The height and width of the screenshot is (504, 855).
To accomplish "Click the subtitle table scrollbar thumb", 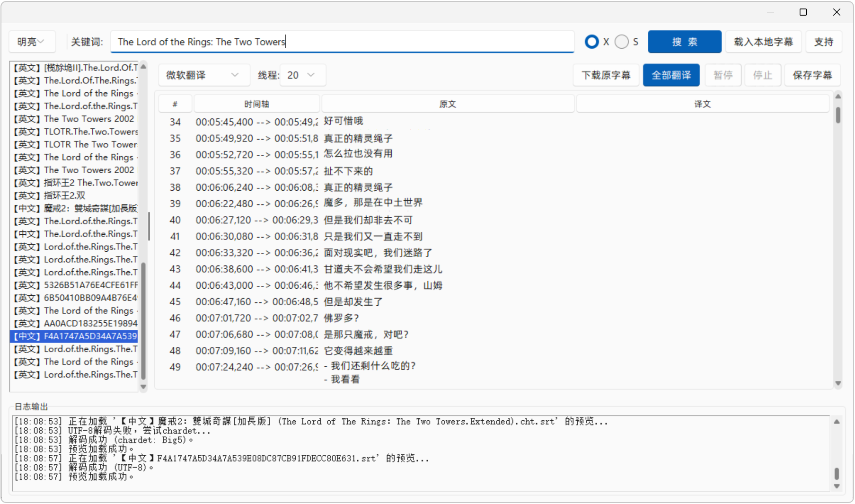I will [x=838, y=115].
